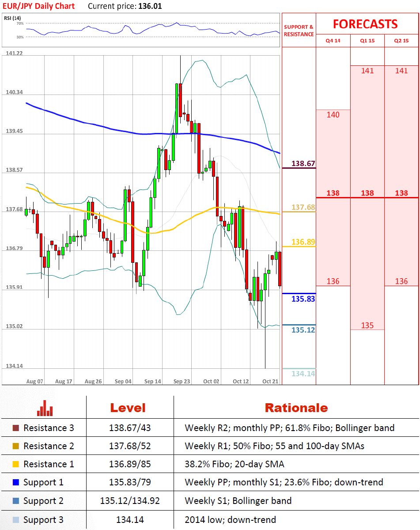
Task: Click the "135" forecast in Q1 15 column
Action: tap(367, 326)
